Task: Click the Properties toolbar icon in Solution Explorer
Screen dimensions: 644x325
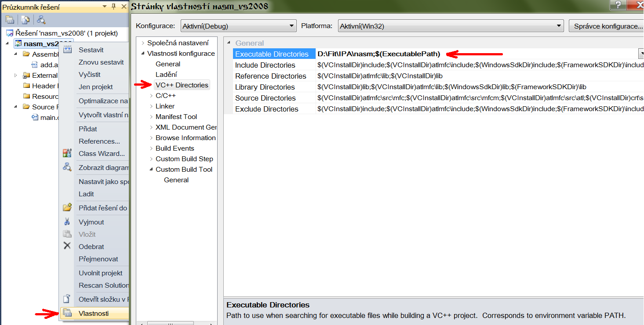Action: pyautogui.click(x=10, y=20)
